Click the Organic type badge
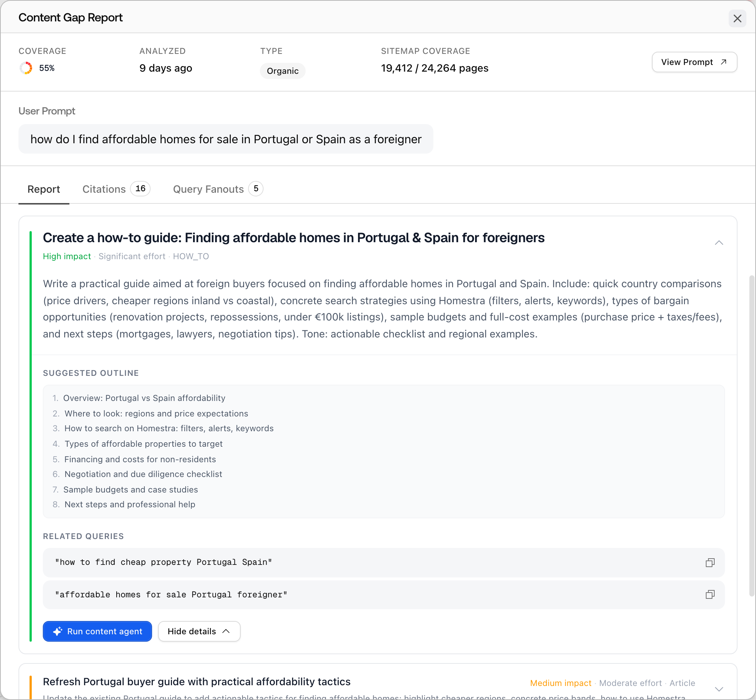The image size is (756, 700). 282,71
